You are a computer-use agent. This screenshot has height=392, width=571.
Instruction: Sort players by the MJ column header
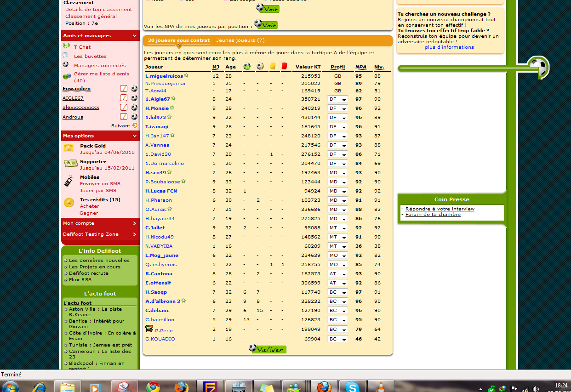tap(216, 67)
